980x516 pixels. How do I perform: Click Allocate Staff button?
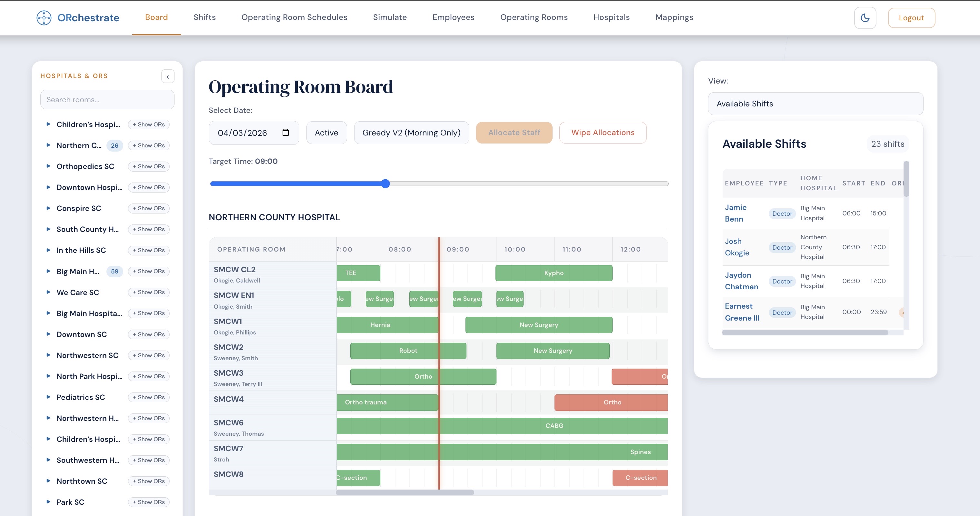tap(514, 133)
